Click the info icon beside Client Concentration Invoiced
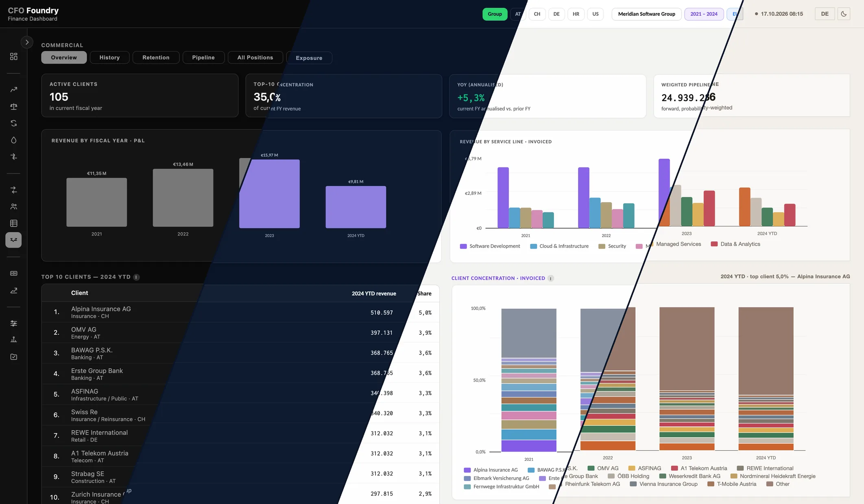This screenshot has height=504, width=864. [x=550, y=279]
